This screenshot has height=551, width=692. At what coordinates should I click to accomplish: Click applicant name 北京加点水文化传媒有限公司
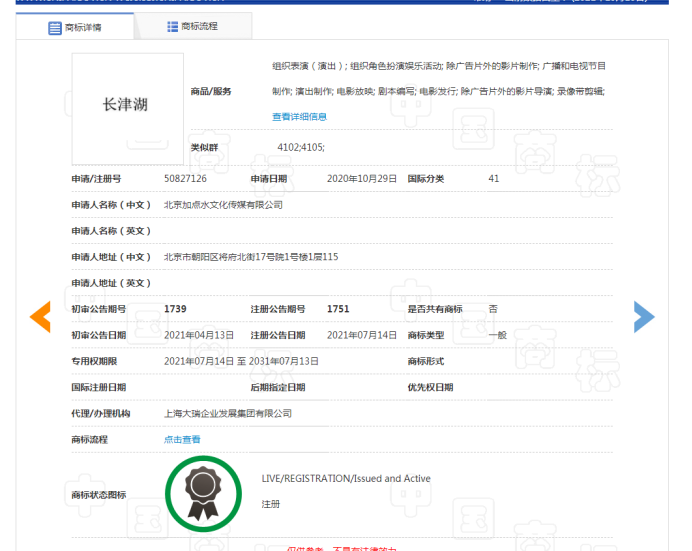223,205
